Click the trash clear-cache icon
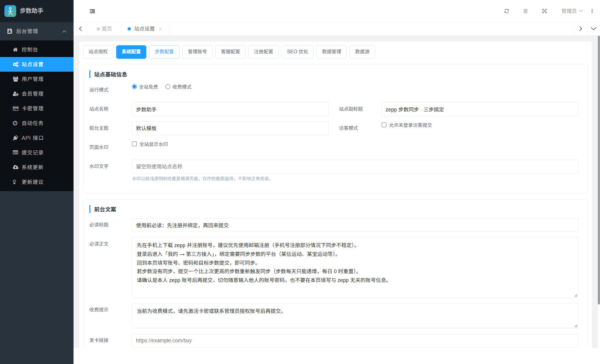This screenshot has width=600, height=364. tap(525, 11)
